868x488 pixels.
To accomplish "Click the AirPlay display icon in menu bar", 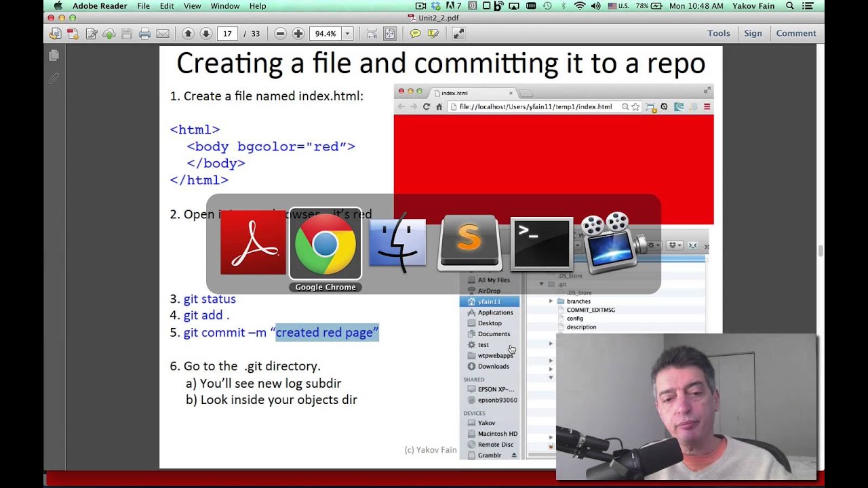I will (515, 6).
